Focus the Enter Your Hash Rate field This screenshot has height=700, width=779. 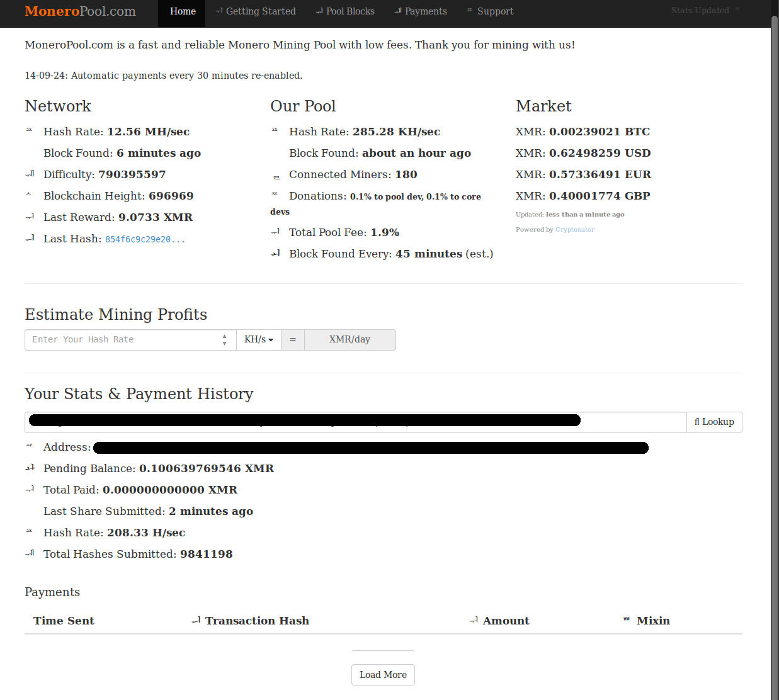[130, 339]
